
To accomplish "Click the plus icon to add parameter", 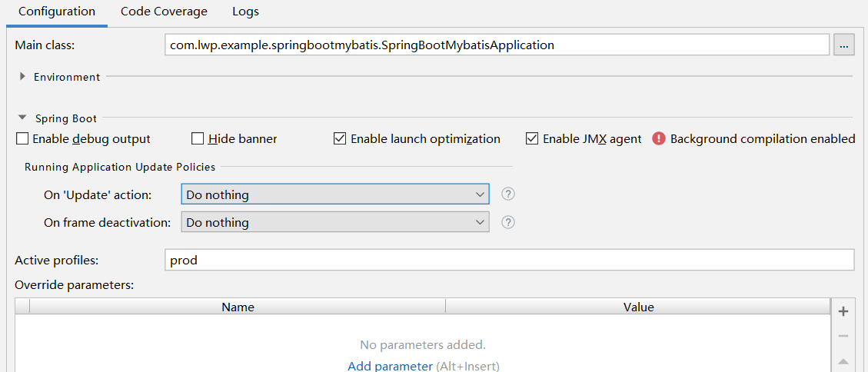I will pyautogui.click(x=843, y=311).
